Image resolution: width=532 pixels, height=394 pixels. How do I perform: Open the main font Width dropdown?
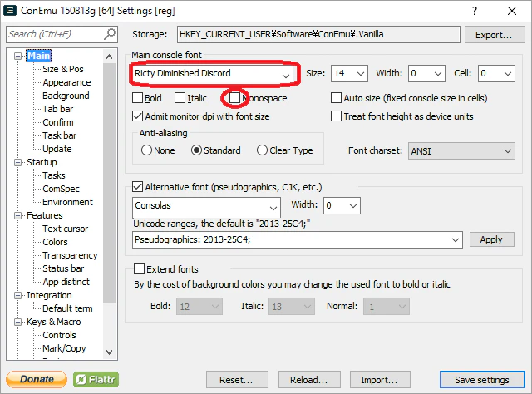[x=438, y=74]
